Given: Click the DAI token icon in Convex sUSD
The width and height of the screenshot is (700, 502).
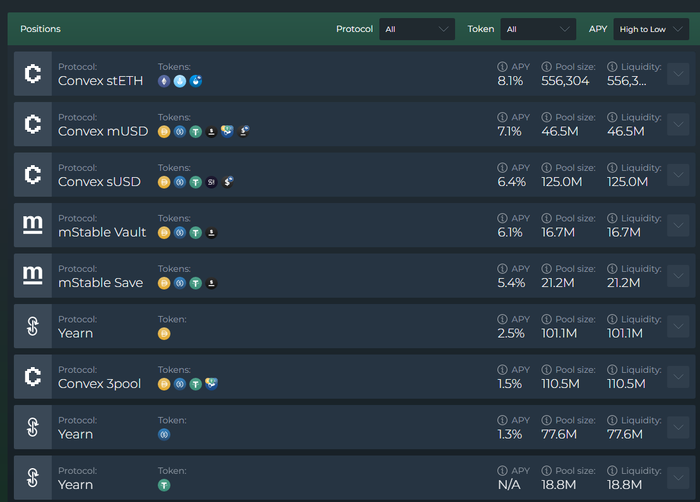Looking at the screenshot, I should [164, 182].
